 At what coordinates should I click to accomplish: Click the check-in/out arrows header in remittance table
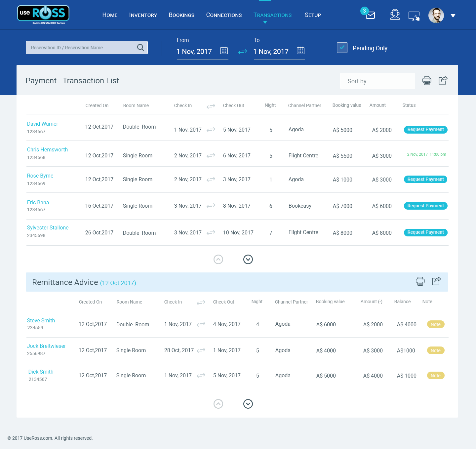pos(201,303)
